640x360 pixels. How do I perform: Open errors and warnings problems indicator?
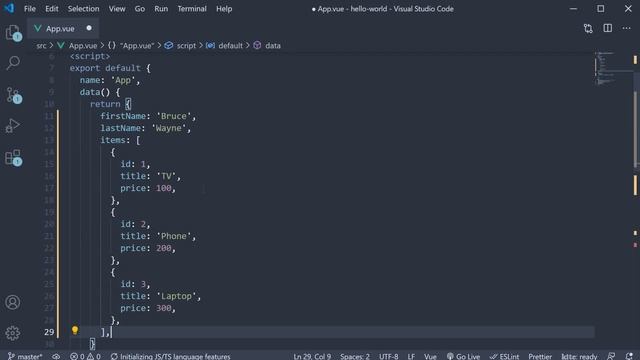click(x=85, y=356)
